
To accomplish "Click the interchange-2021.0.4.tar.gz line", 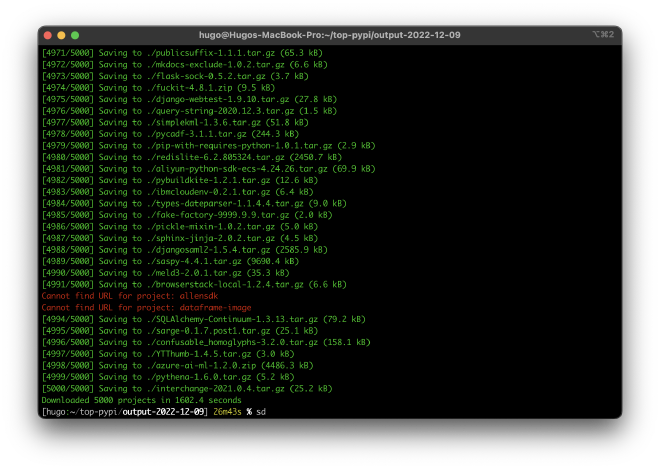I will click(x=187, y=389).
